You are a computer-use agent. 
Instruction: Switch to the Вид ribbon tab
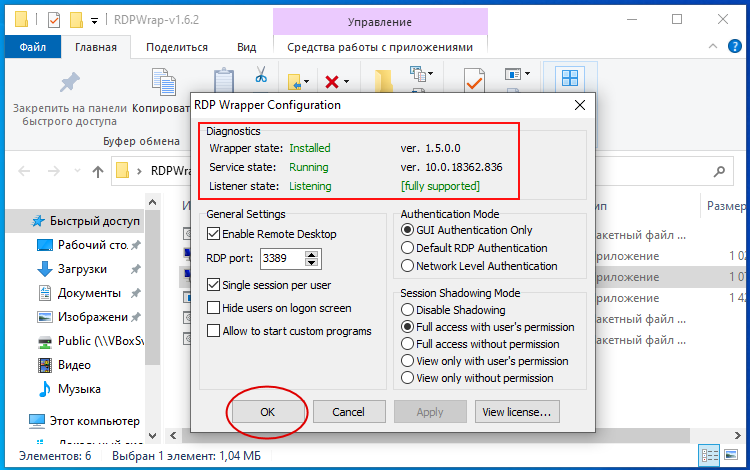pos(246,47)
